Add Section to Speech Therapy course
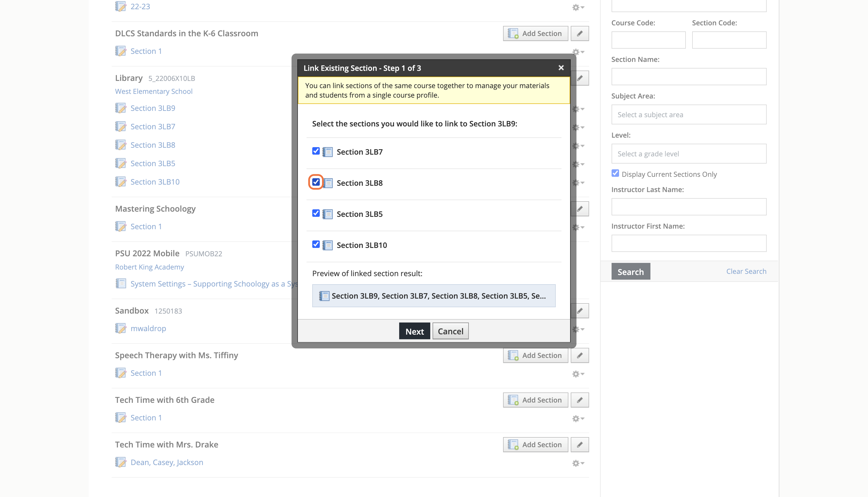Viewport: 868px width, 497px height. (535, 355)
